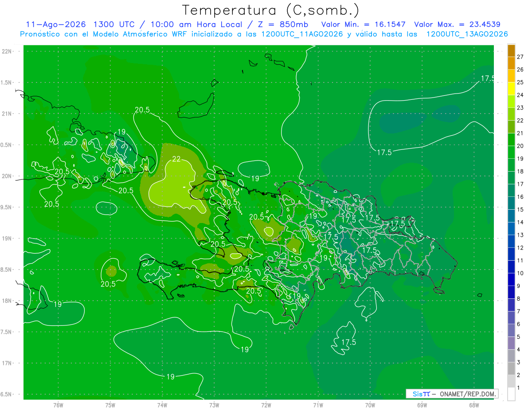Select colorbar value label "12"
532x411 pixels.
[x=520, y=247]
